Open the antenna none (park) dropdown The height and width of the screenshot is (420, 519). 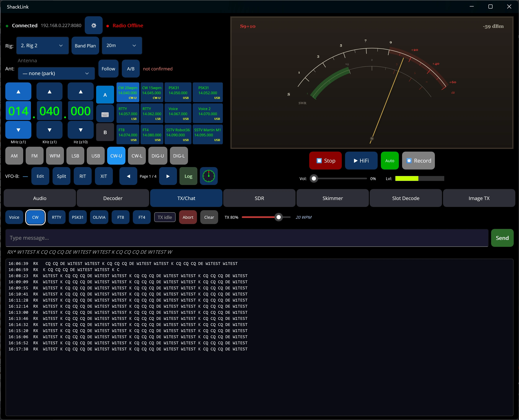pyautogui.click(x=56, y=73)
